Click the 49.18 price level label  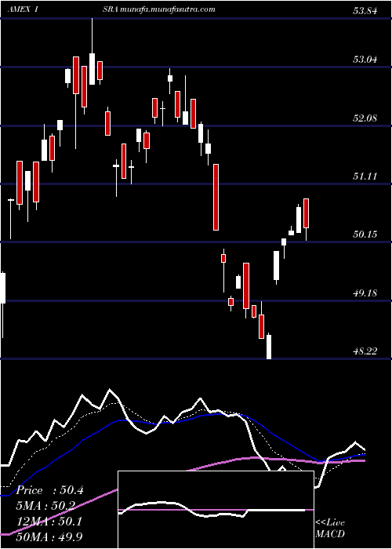coord(365,293)
